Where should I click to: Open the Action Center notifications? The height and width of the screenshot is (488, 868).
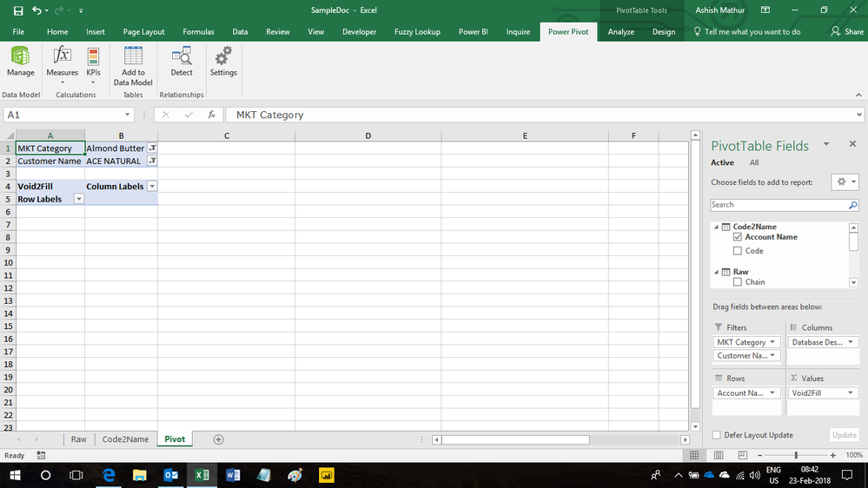point(847,475)
